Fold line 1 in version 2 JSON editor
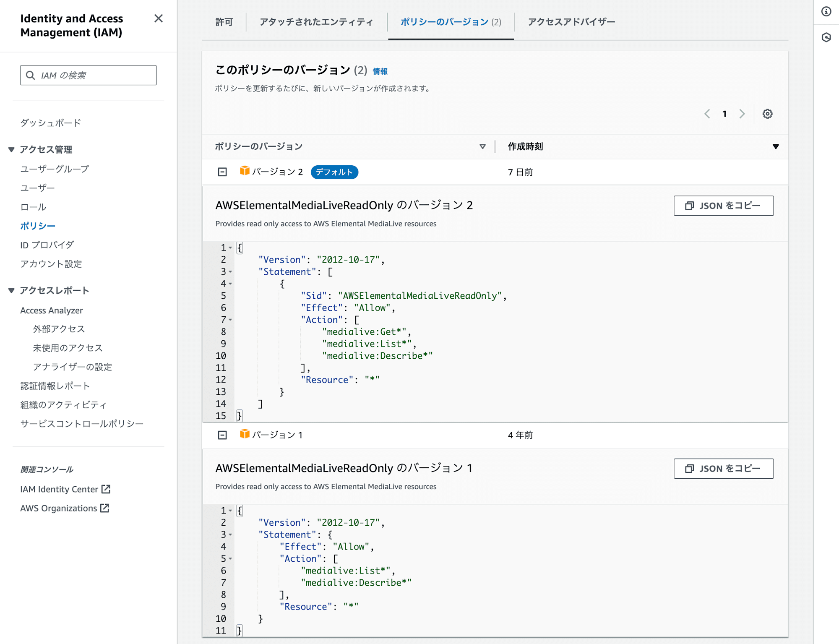The width and height of the screenshot is (839, 644). 230,248
